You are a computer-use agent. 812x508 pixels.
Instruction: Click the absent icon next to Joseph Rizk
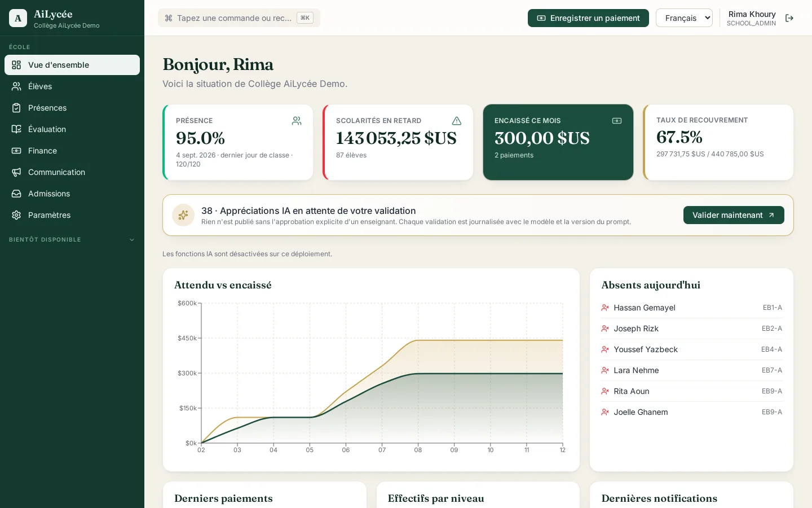click(605, 329)
